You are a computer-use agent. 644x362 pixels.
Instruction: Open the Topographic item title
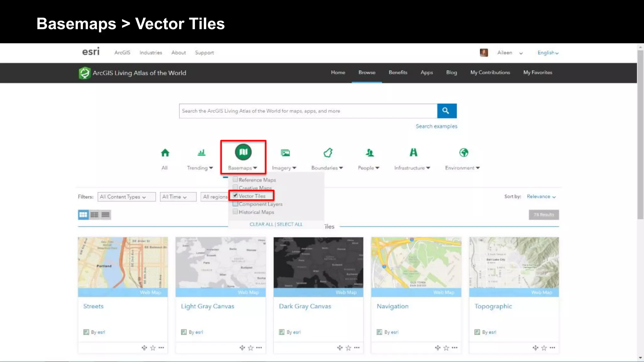pos(493,306)
